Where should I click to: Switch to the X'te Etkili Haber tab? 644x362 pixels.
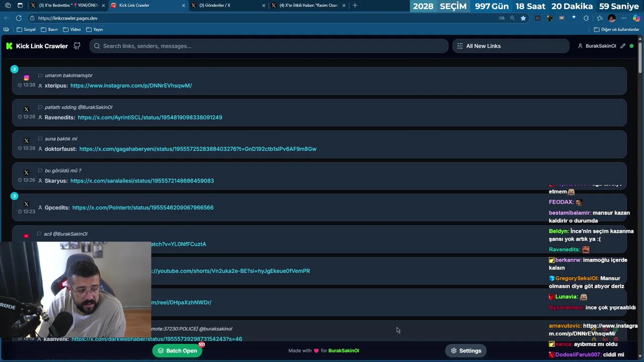[308, 6]
